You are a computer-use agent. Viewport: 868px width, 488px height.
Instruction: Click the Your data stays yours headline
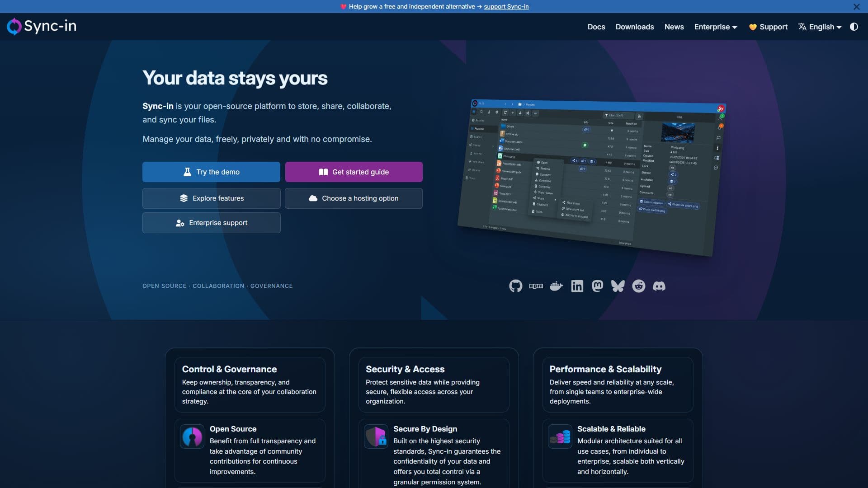pos(235,78)
